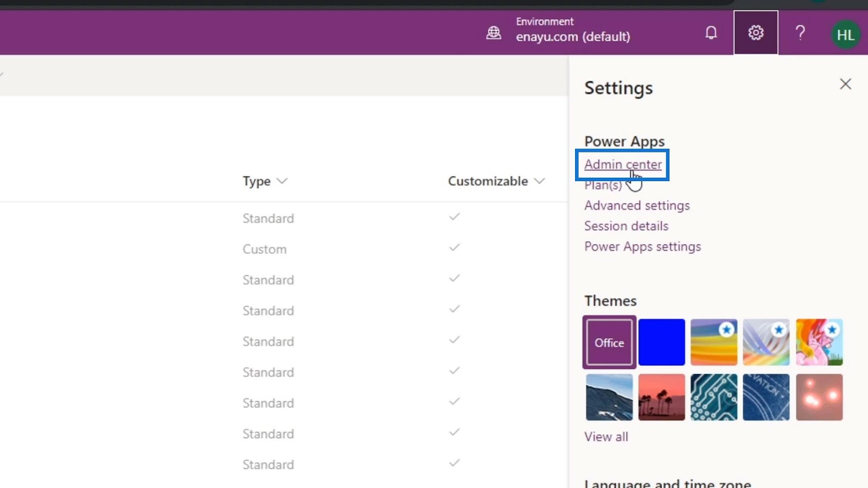Select the Office theme
868x488 pixels.
pos(609,342)
